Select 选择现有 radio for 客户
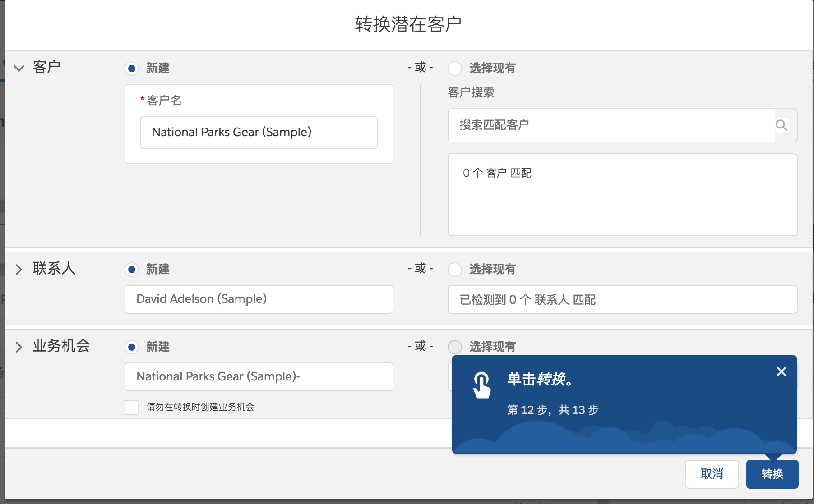The height and width of the screenshot is (504, 814). pyautogui.click(x=455, y=69)
